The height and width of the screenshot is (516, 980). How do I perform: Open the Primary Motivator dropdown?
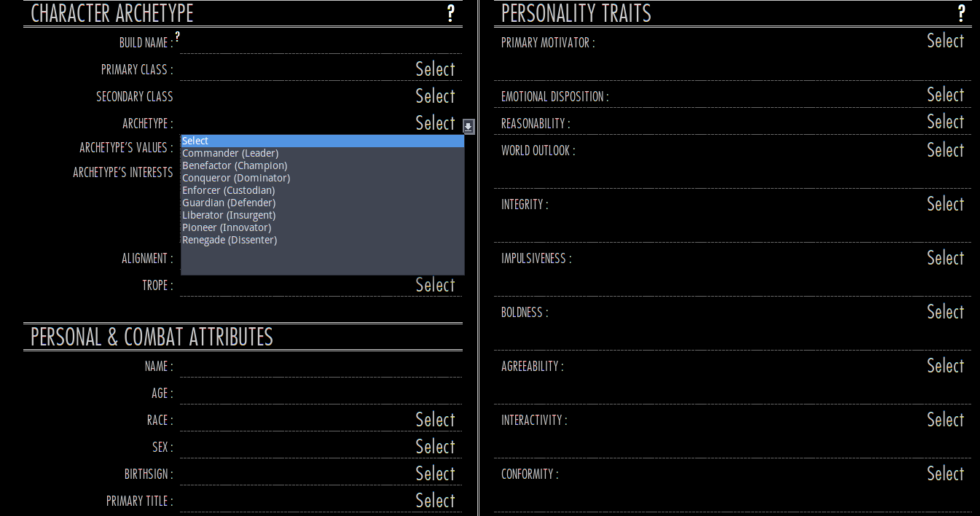945,42
